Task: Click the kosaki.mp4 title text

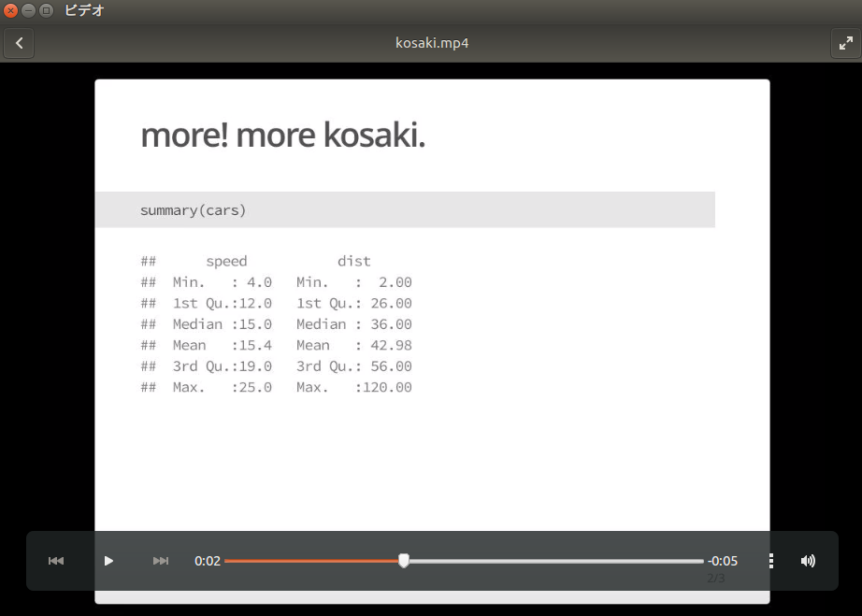Action: pyautogui.click(x=431, y=42)
